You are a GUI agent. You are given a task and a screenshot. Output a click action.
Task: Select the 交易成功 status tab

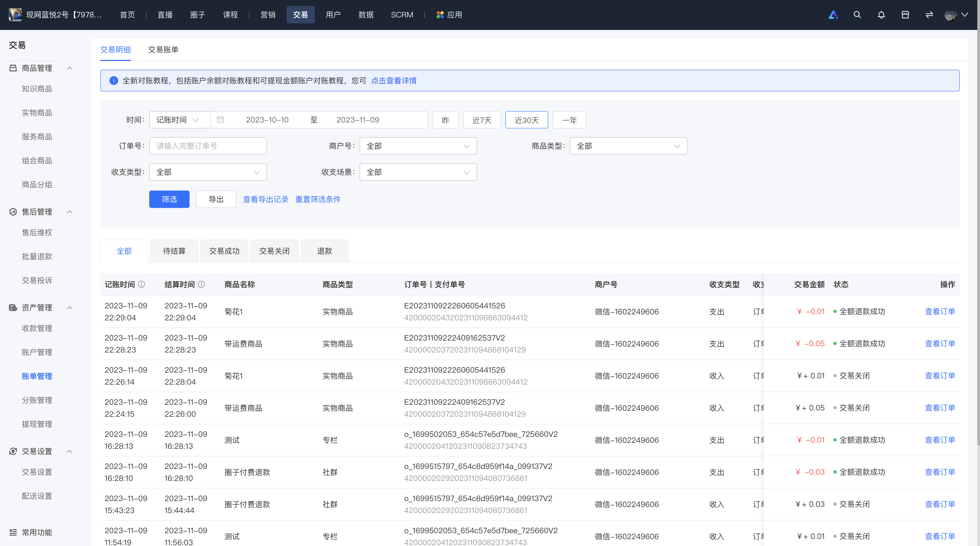pos(224,251)
